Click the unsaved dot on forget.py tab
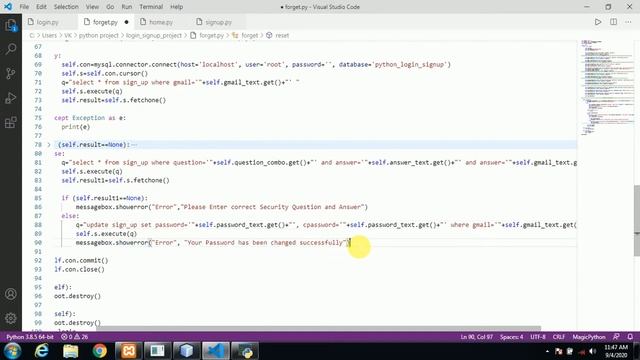This screenshot has width=640, height=360. pos(127,22)
